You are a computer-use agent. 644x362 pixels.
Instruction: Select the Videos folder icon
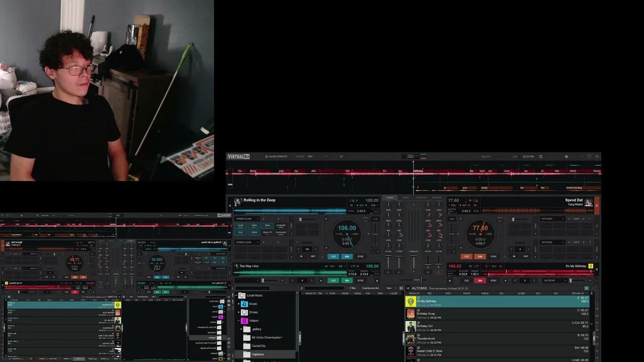[x=245, y=321]
